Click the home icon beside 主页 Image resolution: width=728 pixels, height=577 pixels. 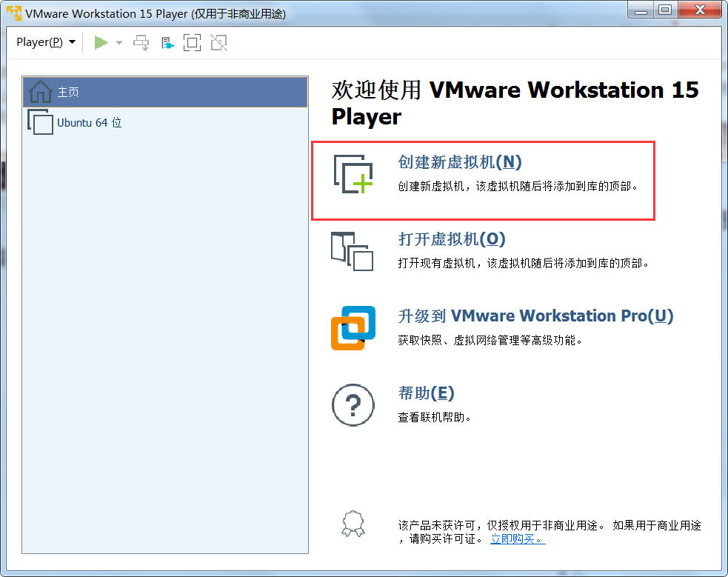click(x=39, y=90)
